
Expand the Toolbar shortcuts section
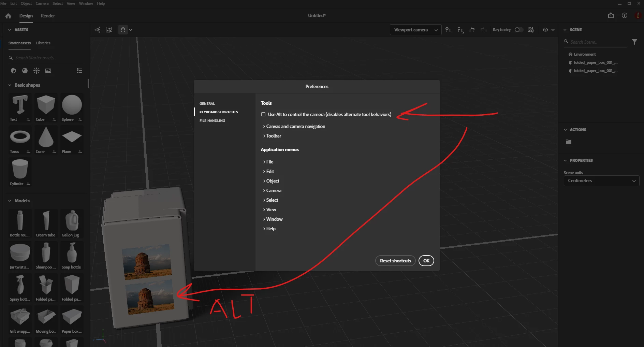[272, 136]
